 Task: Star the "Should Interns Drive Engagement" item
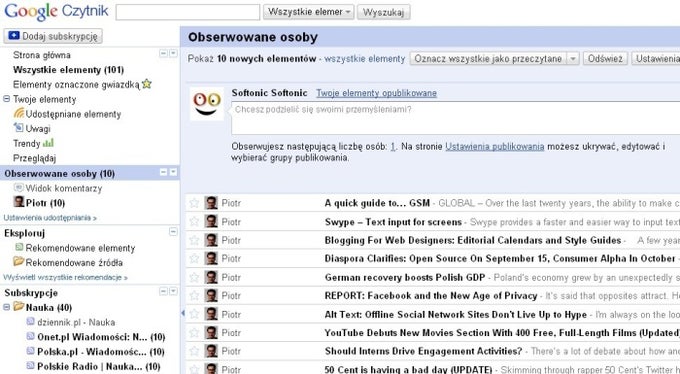click(x=194, y=351)
